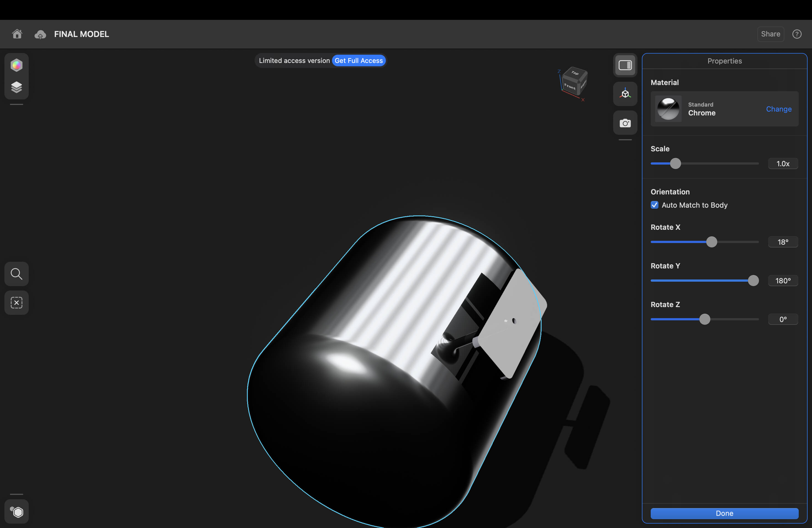812x528 pixels.
Task: Open the layers stack panel
Action: tap(16, 87)
